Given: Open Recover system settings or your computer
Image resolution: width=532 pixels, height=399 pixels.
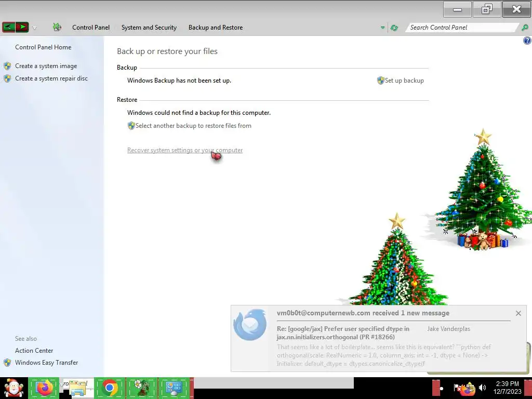Looking at the screenshot, I should click(185, 150).
